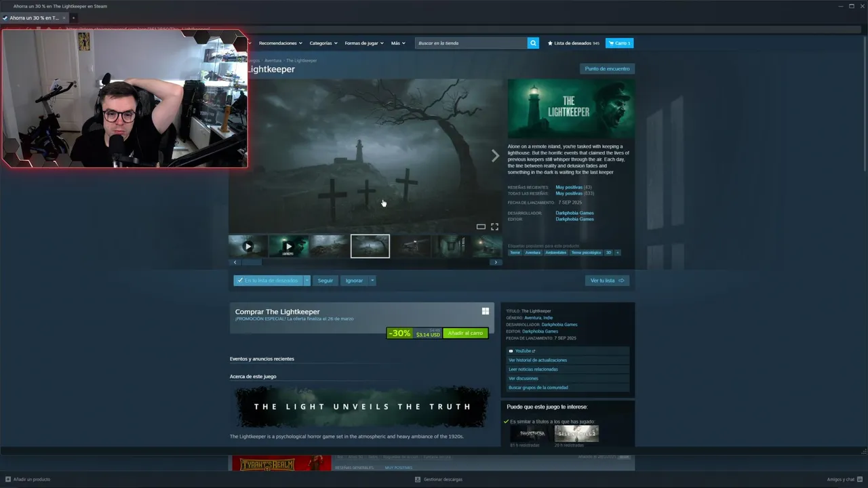Viewport: 868px width, 488px height.
Task: Click 'Eventos y anuncios recientes' heading
Action: click(x=262, y=359)
